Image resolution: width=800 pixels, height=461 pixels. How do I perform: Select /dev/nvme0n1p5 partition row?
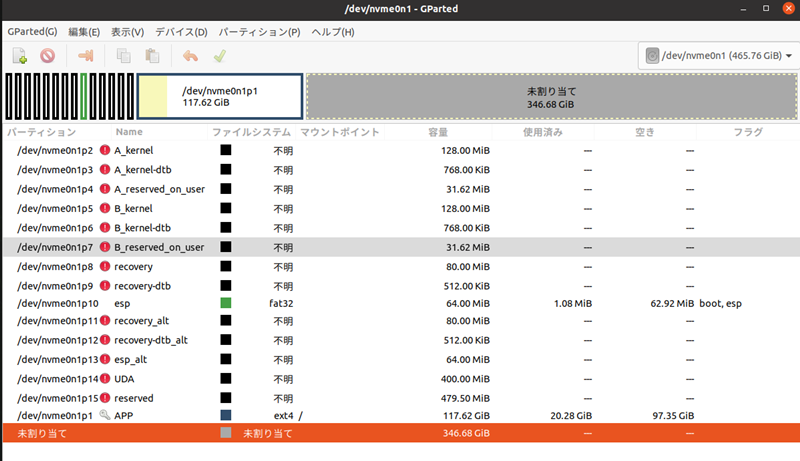point(401,209)
